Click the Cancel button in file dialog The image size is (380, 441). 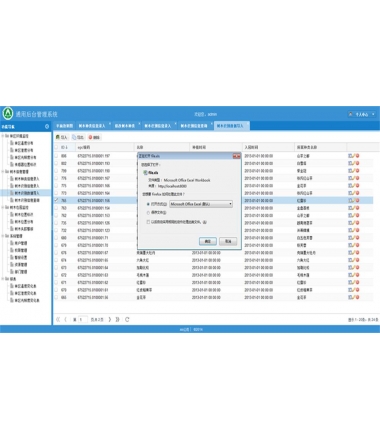(228, 241)
